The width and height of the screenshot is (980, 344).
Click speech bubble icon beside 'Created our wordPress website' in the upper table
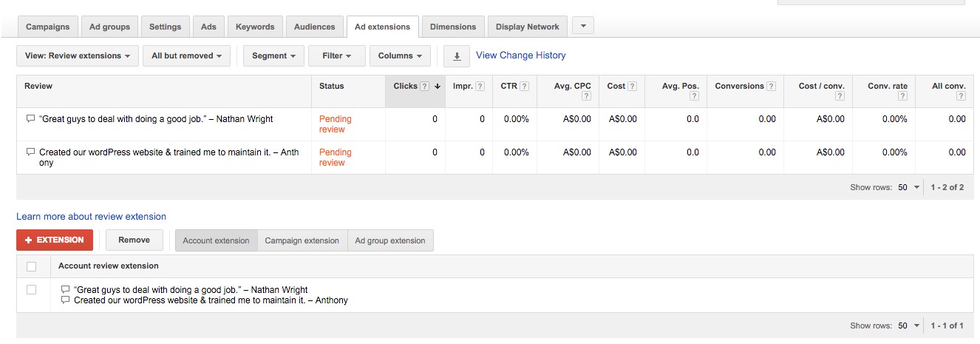pos(30,152)
